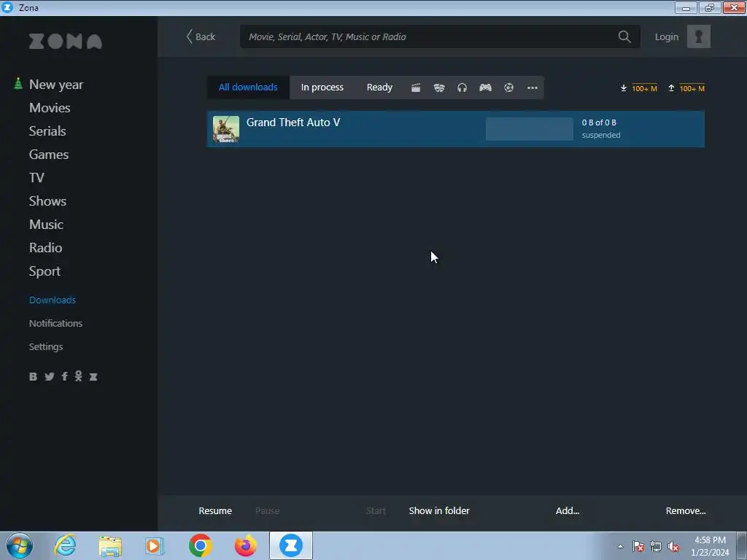Screen dimensions: 747x560
Task: Click the search magnifier icon
Action: 624,36
